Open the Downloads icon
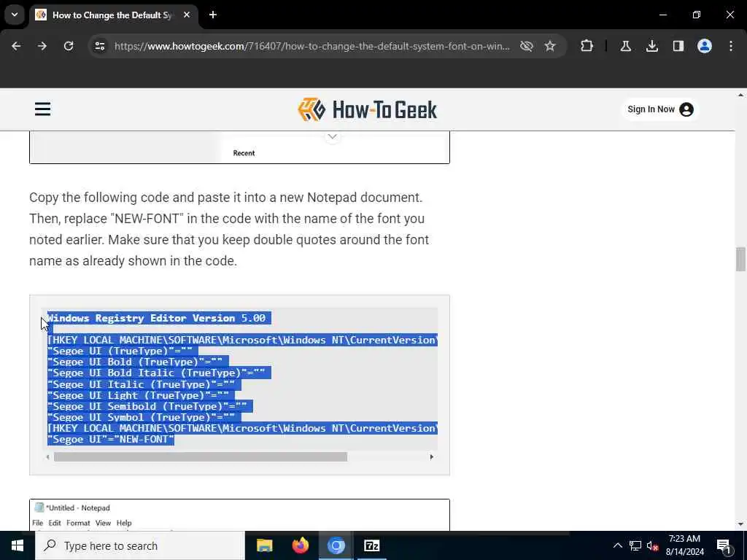Screen dimensions: 747x560 click(x=652, y=46)
